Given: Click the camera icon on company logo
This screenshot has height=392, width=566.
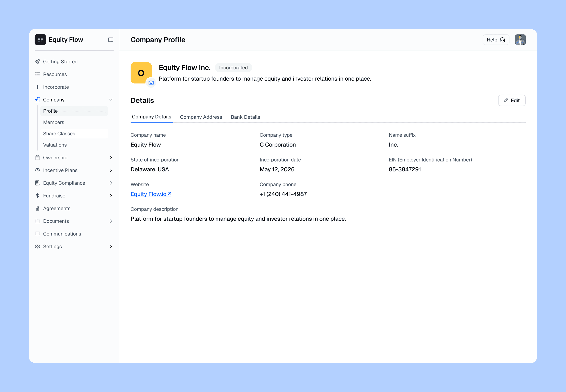Looking at the screenshot, I should pyautogui.click(x=151, y=83).
